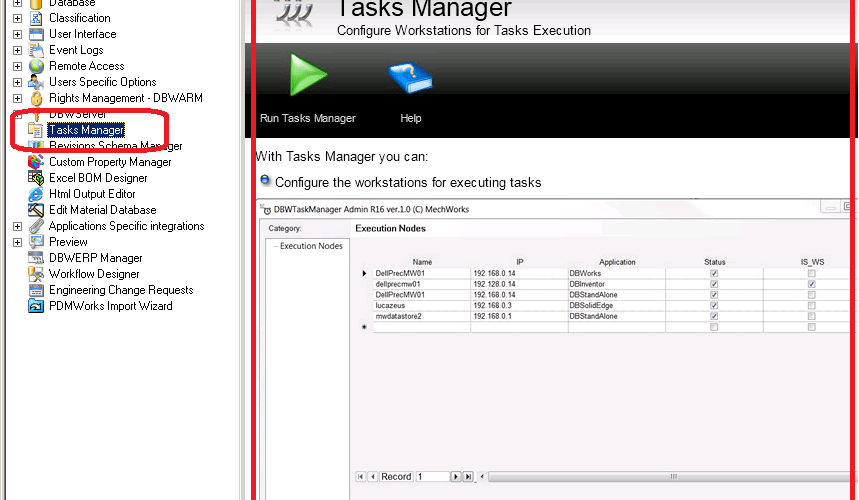Image resolution: width=859 pixels, height=500 pixels.
Task: Toggle Status checkbox for lucazeus row
Action: (714, 306)
